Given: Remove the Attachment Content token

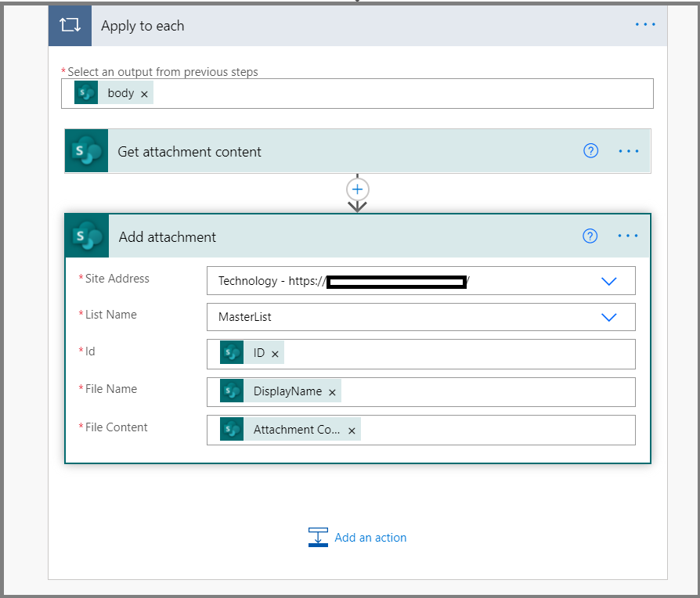Looking at the screenshot, I should (x=352, y=429).
